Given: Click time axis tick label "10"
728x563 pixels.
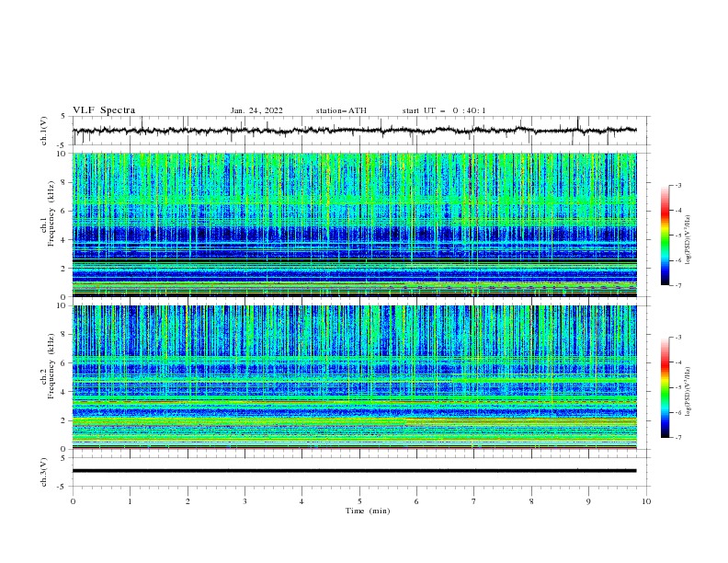Looking at the screenshot, I should pyautogui.click(x=646, y=501).
